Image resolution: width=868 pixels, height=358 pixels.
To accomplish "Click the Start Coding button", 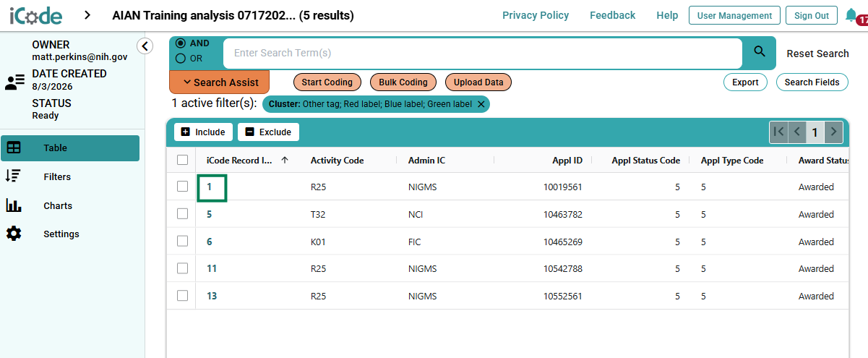I will (327, 82).
